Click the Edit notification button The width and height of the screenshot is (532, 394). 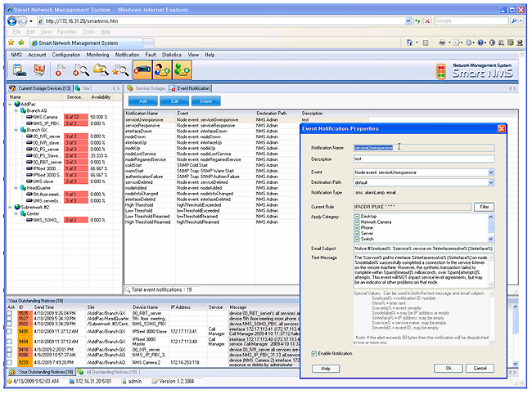[174, 101]
